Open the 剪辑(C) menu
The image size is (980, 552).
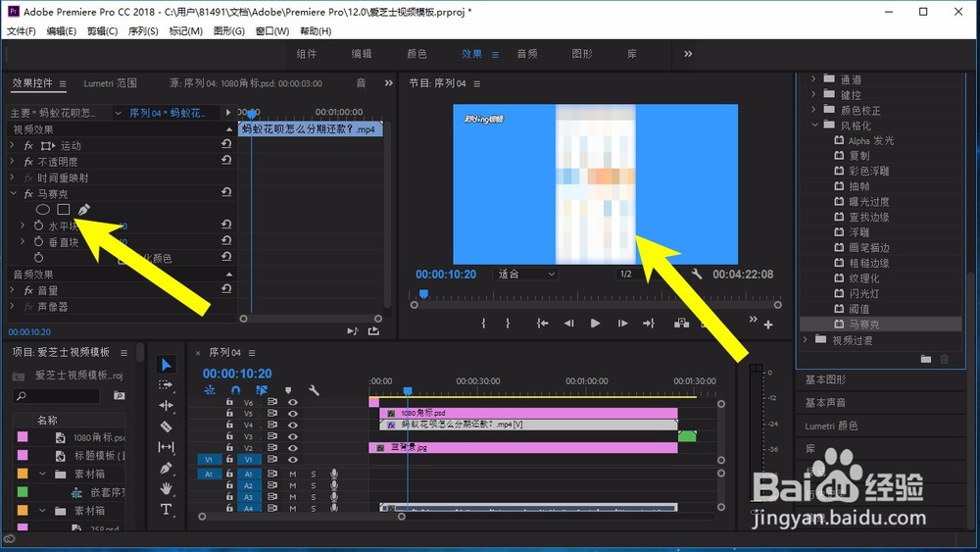click(103, 30)
